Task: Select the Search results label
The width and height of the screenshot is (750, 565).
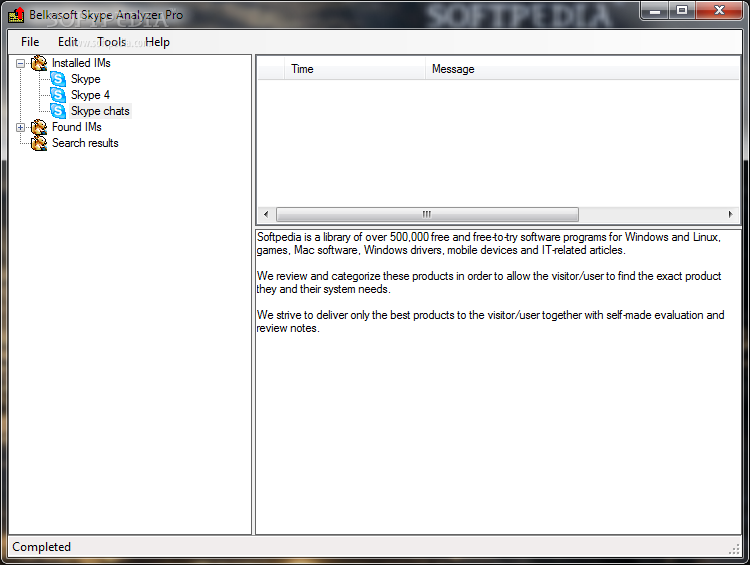Action: coord(85,143)
